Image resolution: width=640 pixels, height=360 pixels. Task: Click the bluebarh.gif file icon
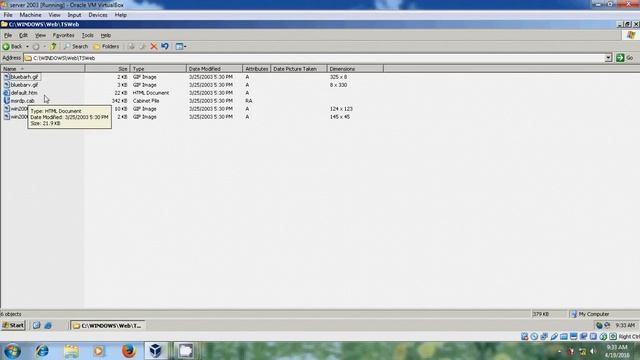pyautogui.click(x=7, y=77)
